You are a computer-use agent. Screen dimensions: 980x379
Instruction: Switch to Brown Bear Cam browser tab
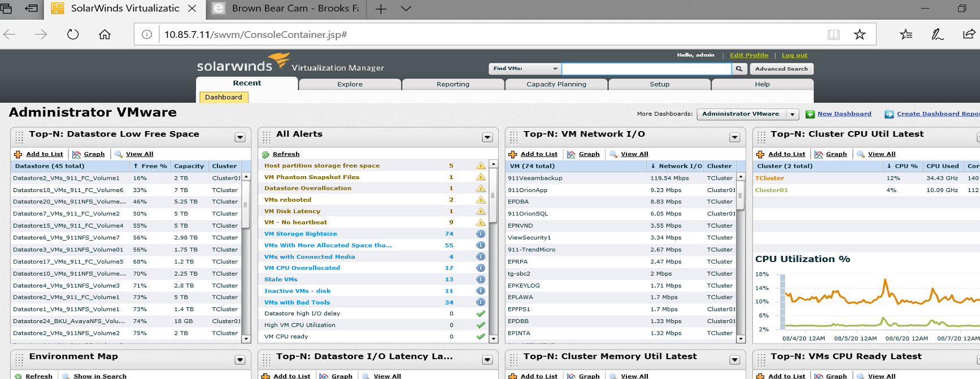pyautogui.click(x=287, y=9)
